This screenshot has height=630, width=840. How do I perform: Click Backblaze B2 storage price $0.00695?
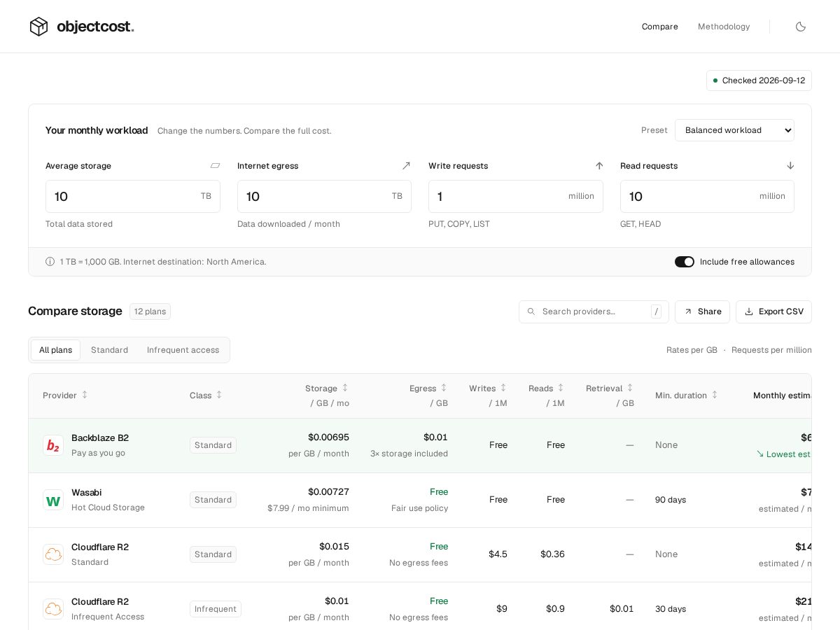coord(328,437)
